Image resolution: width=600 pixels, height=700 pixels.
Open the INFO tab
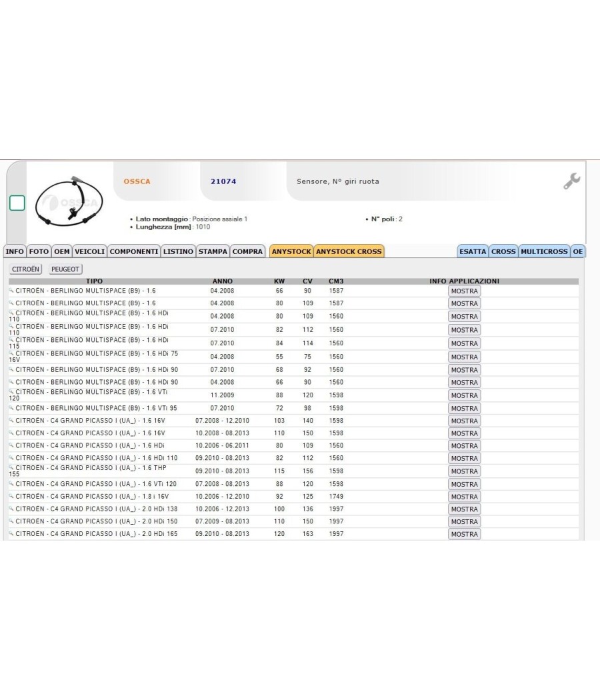click(15, 251)
